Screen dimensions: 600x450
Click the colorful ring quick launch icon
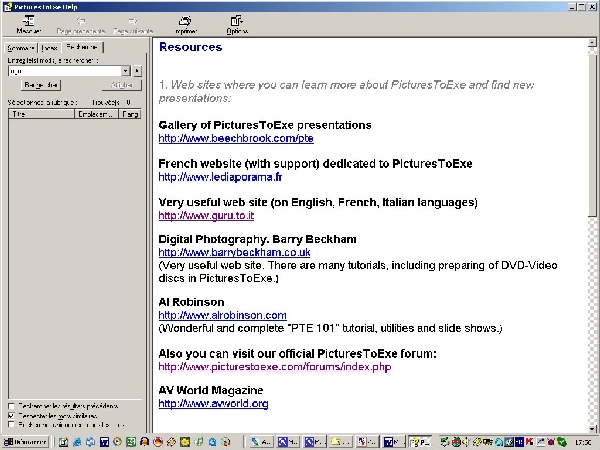coord(117,442)
